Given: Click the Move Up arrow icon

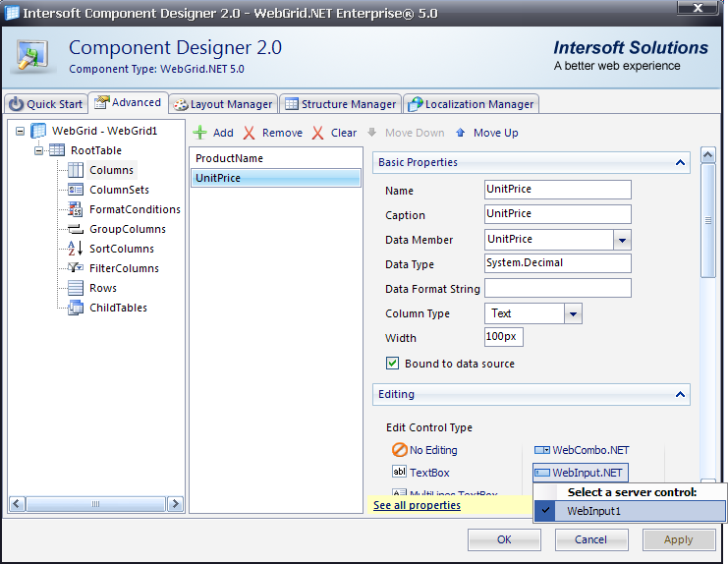Looking at the screenshot, I should (x=460, y=133).
